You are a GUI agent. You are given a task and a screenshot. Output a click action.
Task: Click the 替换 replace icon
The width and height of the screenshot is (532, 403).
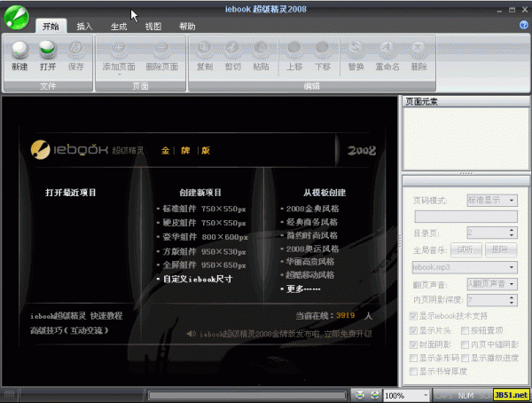[356, 50]
